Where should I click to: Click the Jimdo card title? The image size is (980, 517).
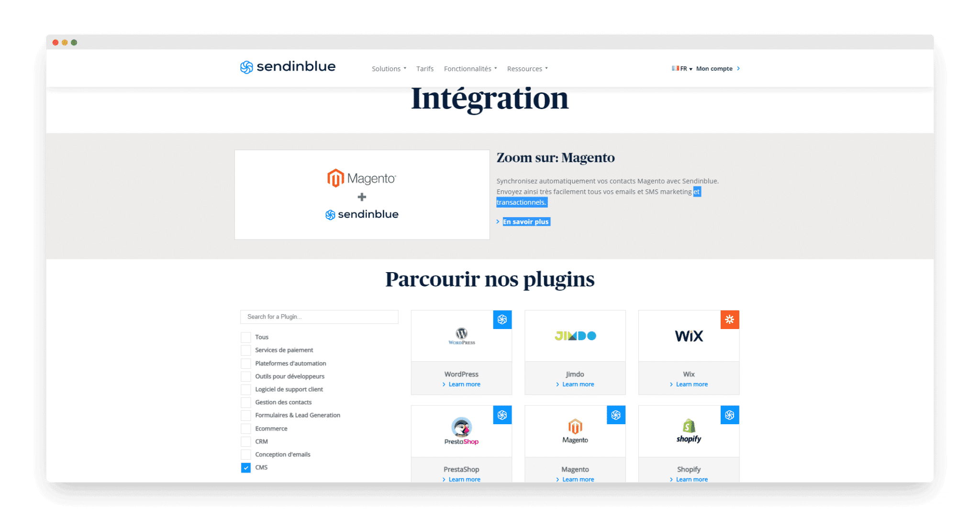tap(575, 374)
